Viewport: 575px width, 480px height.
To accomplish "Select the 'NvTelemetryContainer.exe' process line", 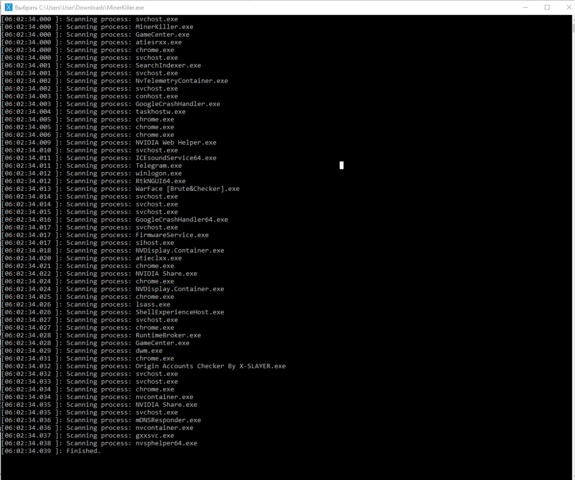I will (114, 81).
